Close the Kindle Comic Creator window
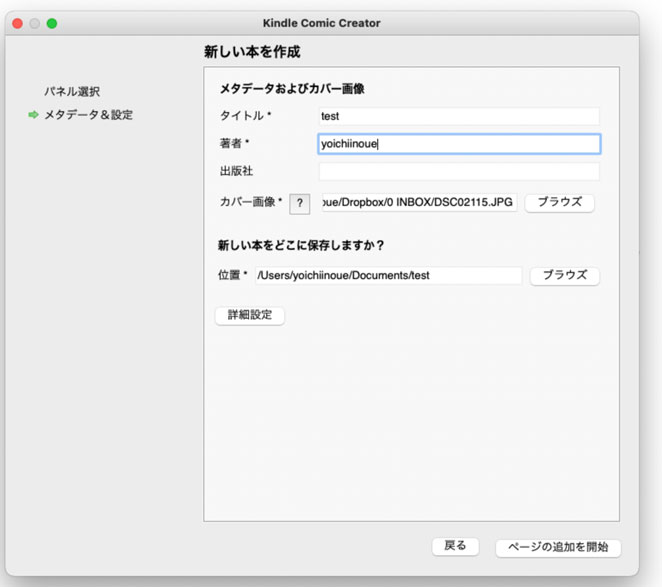 [x=16, y=23]
